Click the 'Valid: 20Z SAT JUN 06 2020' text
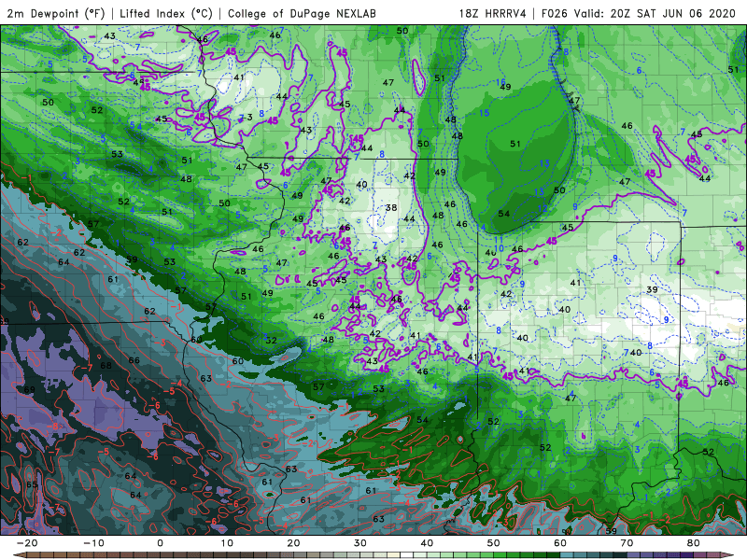This screenshot has width=747, height=560. pos(655,13)
